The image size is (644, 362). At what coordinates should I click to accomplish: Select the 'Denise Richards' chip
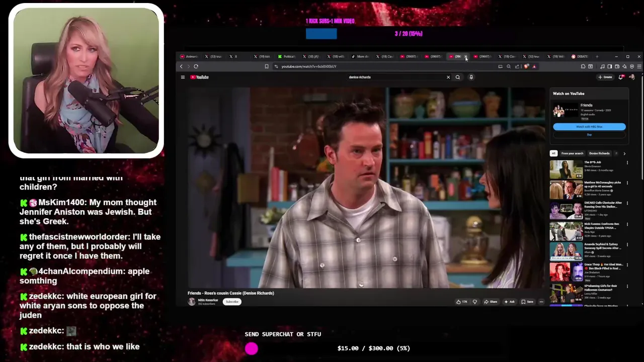point(599,153)
